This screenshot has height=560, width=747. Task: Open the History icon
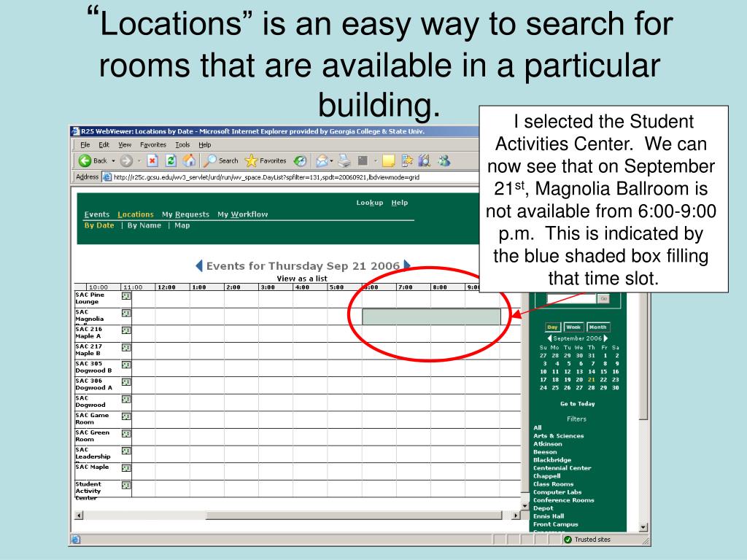click(300, 161)
